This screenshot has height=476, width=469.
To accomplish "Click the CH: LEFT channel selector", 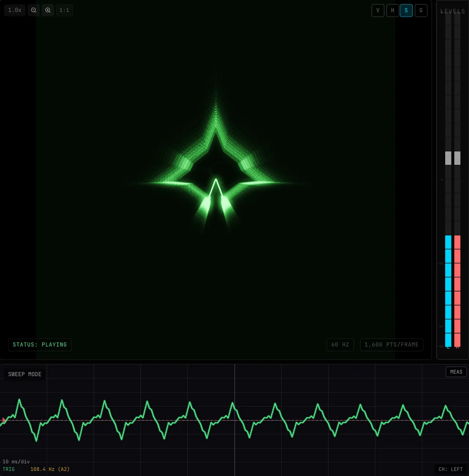I will [451, 469].
